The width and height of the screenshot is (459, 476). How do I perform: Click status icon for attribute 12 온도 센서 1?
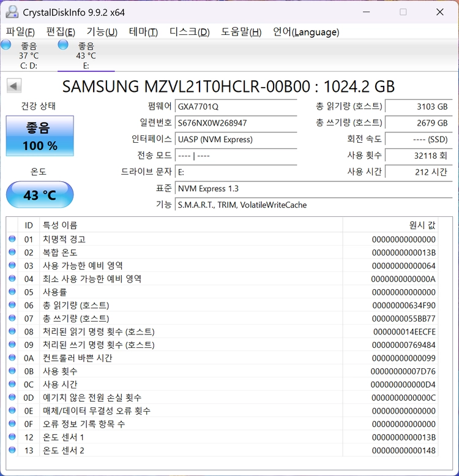[x=12, y=437]
